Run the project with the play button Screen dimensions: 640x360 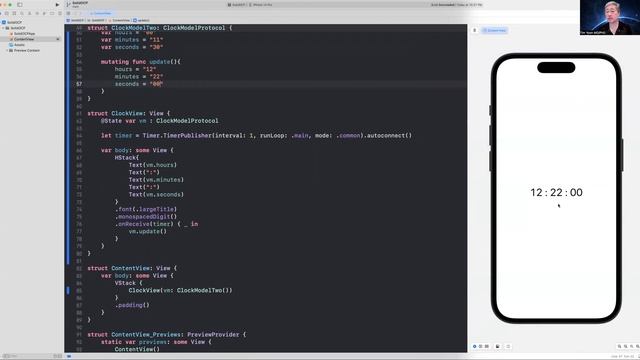pyautogui.click(x=57, y=5)
